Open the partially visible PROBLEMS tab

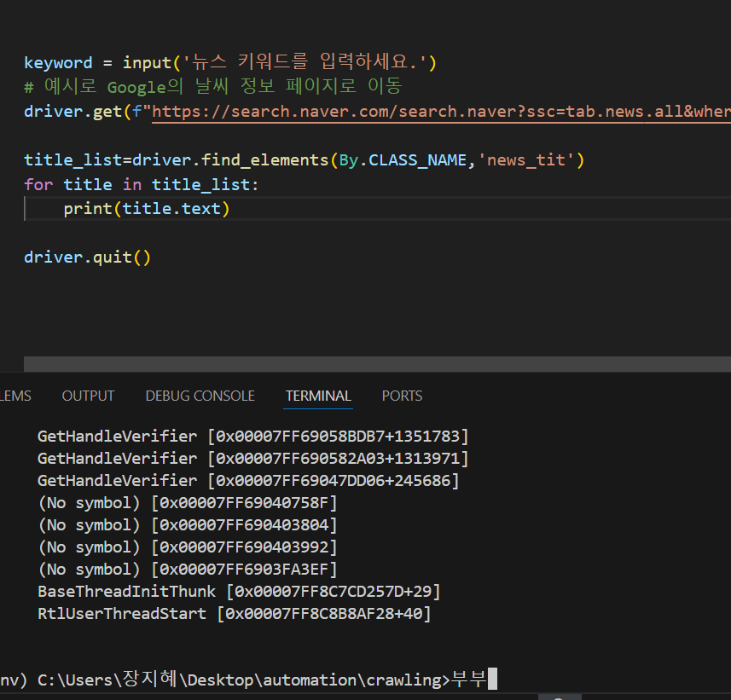tap(15, 396)
